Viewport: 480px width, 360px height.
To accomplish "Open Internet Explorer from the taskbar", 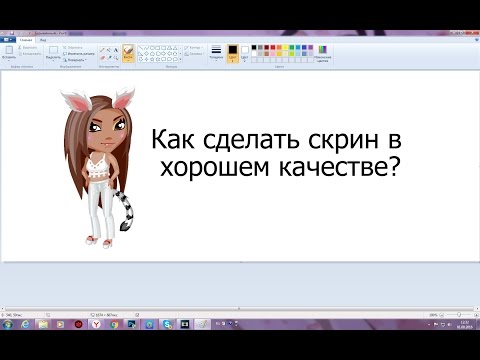I will coord(25,324).
